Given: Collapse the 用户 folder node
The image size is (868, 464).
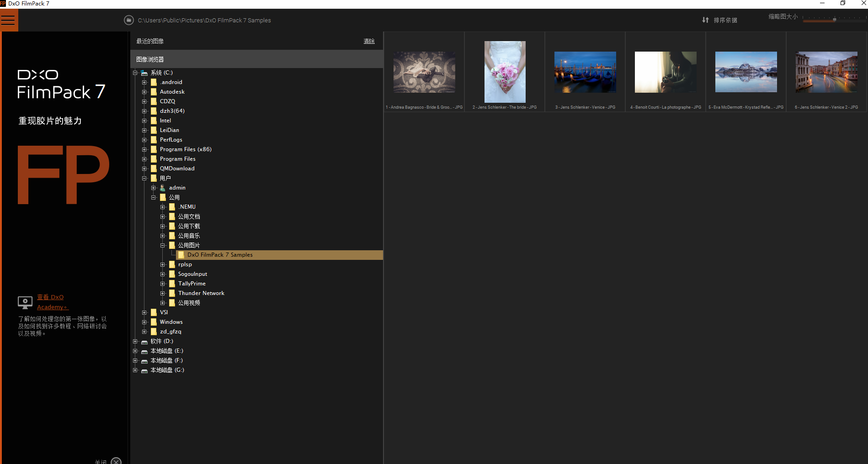Looking at the screenshot, I should [x=144, y=178].
